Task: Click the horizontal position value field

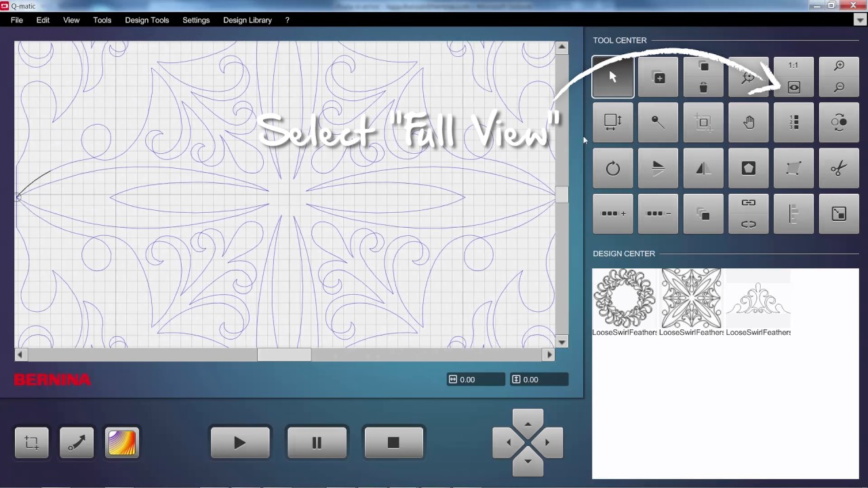Action: tap(481, 380)
